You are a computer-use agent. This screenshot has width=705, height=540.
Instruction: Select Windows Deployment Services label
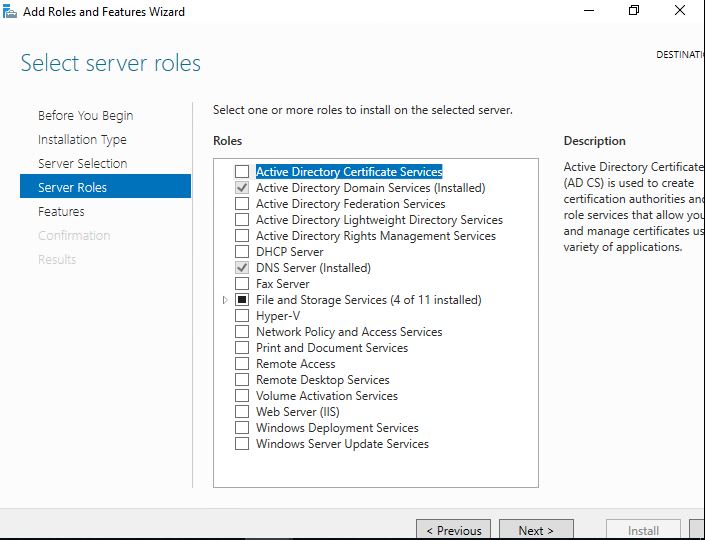[x=337, y=428]
